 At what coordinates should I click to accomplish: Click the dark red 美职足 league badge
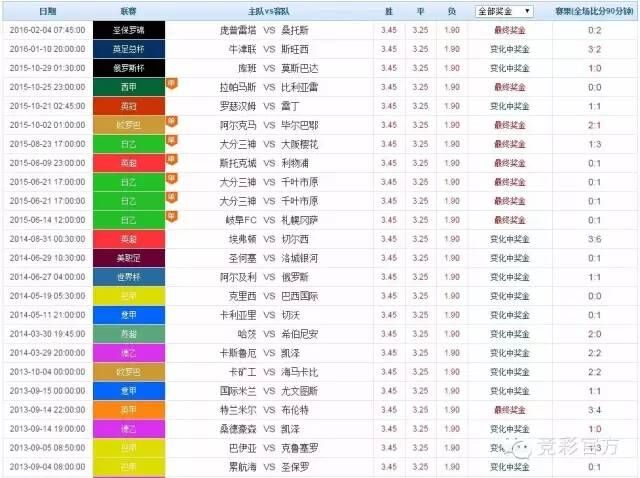(x=128, y=258)
